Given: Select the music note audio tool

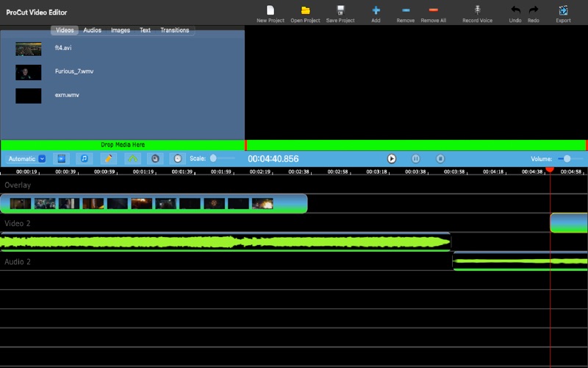Looking at the screenshot, I should pos(85,158).
